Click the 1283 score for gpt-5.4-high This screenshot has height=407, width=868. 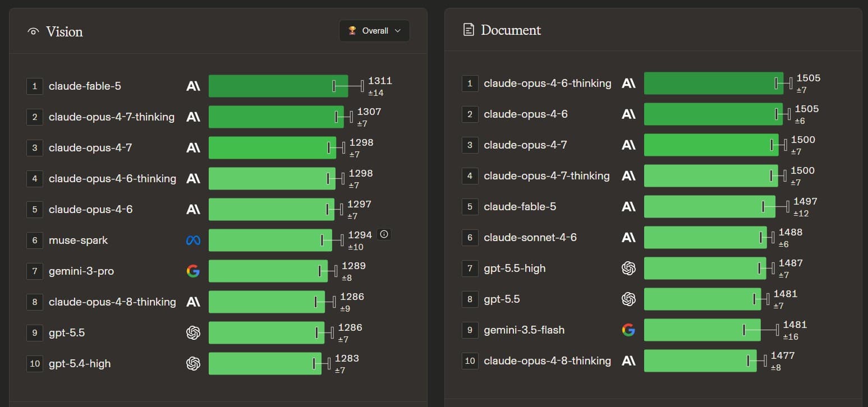(347, 358)
